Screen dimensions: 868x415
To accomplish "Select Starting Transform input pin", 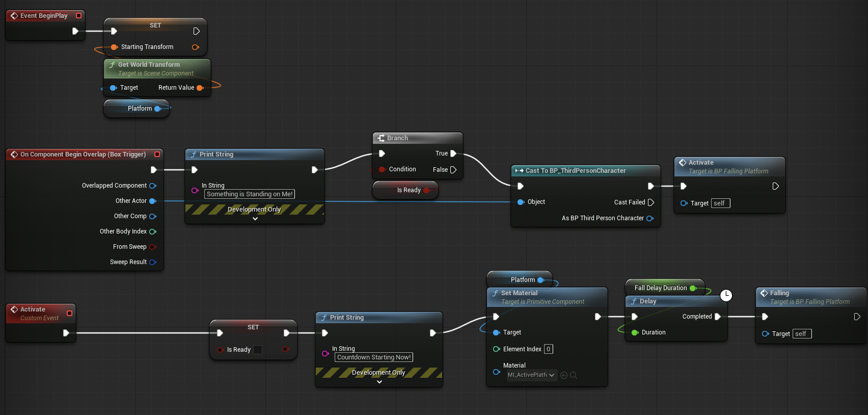I will tap(114, 47).
